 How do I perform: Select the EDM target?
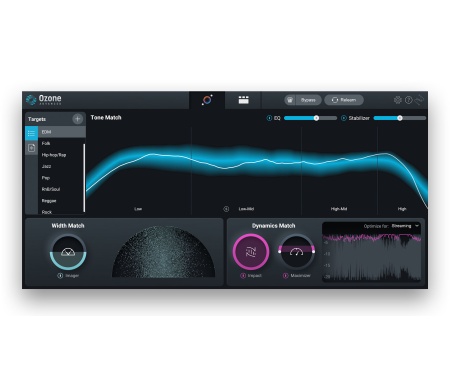click(62, 132)
